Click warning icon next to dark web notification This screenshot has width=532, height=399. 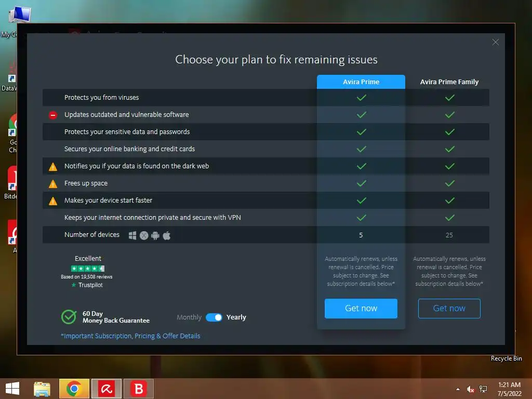[x=52, y=167]
